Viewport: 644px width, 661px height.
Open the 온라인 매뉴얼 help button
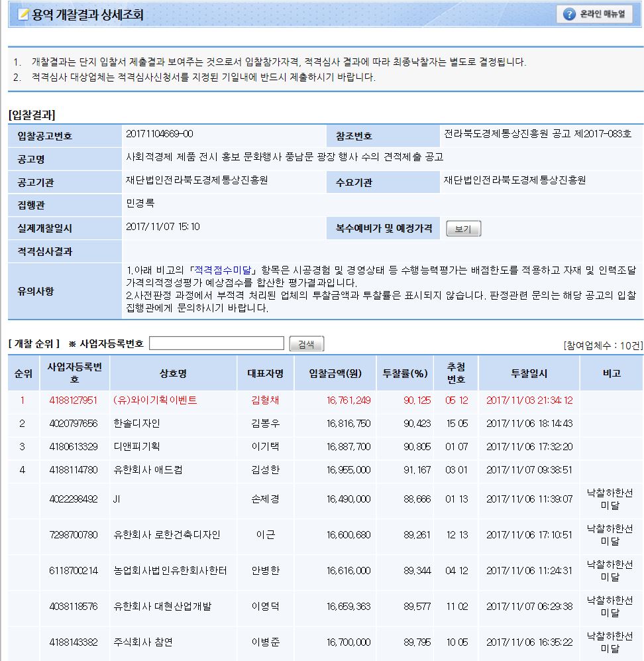coord(595,15)
